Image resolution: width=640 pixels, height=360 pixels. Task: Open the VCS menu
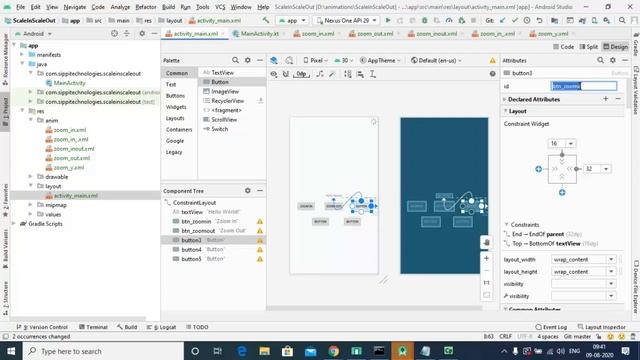pos(220,7)
